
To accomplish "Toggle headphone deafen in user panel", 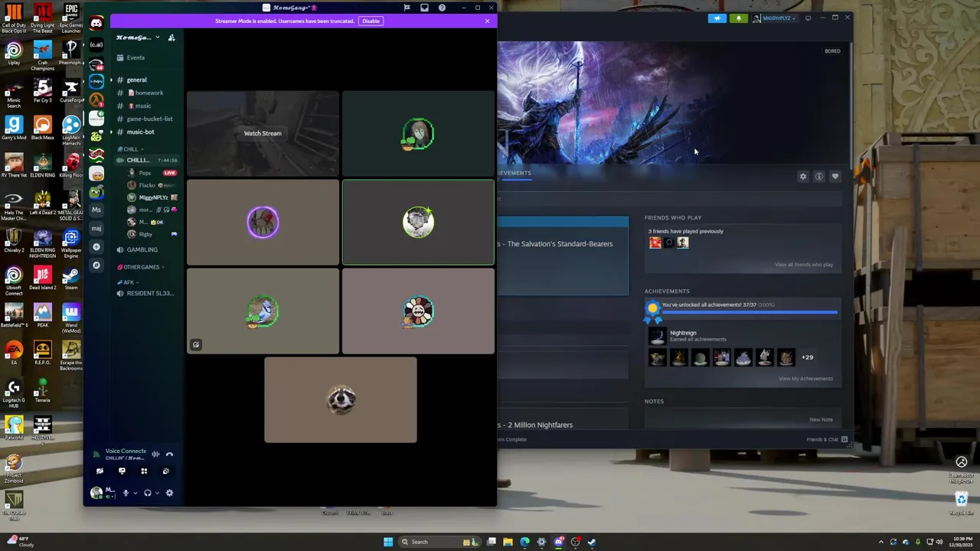I will [148, 493].
